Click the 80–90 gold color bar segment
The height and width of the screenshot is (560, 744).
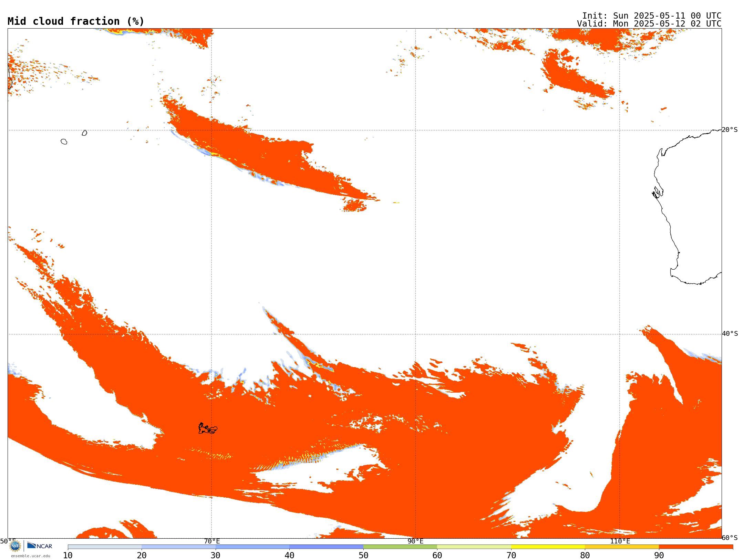622,547
